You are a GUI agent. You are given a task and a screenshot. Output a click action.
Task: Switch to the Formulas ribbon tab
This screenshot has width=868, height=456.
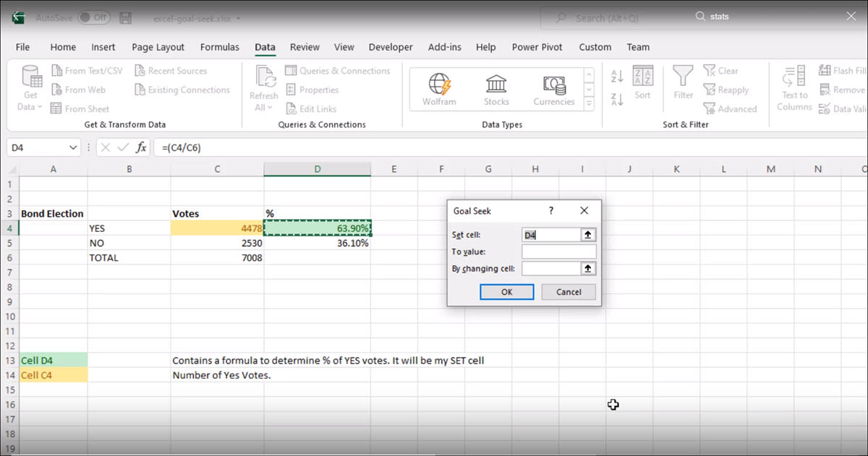[x=220, y=47]
